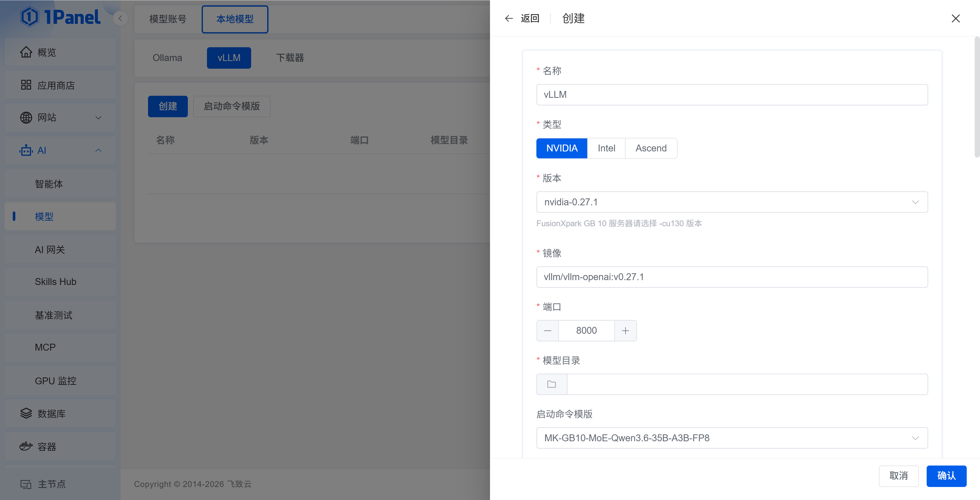Click the drawer vertical scrollbar
Image resolution: width=980 pixels, height=500 pixels.
click(x=977, y=97)
